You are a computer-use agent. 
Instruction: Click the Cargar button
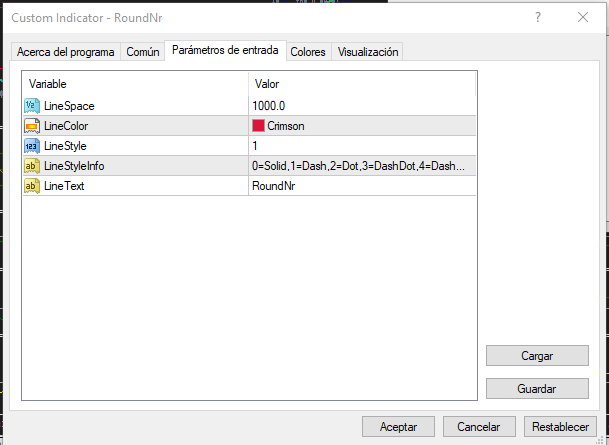click(537, 356)
